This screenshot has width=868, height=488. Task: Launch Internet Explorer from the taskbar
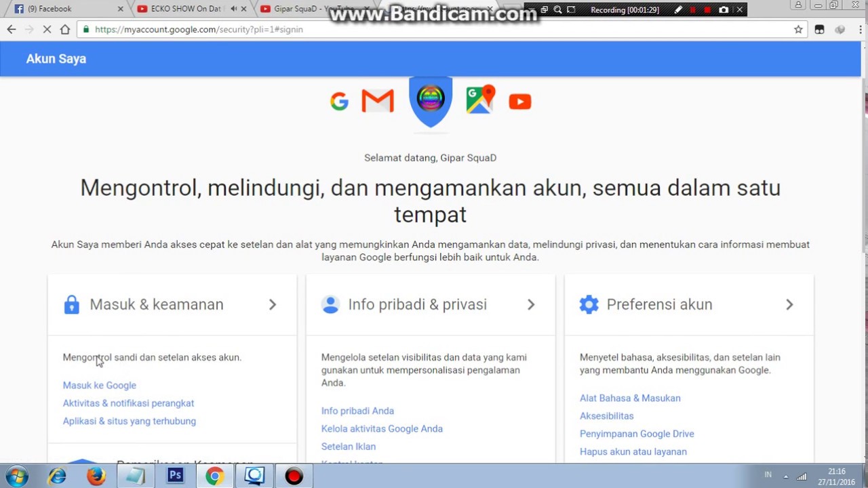tap(57, 476)
